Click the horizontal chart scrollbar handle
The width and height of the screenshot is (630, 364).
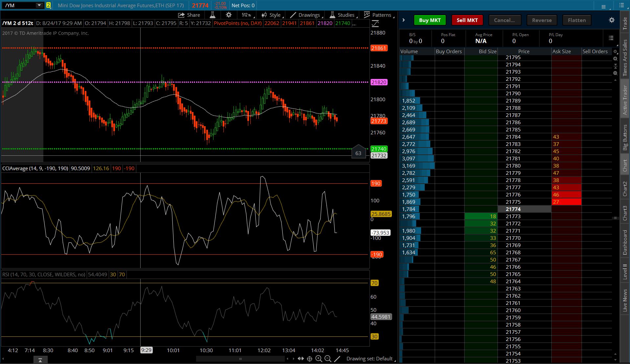point(240,359)
